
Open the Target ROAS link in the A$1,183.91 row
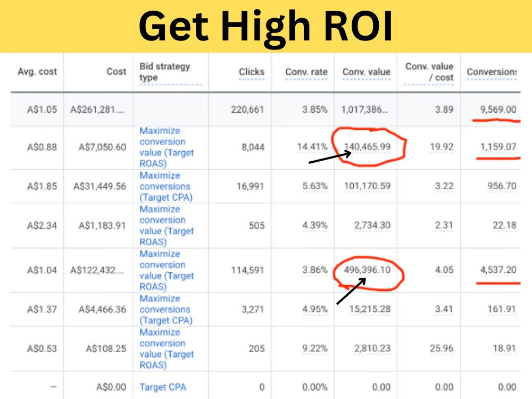167,225
